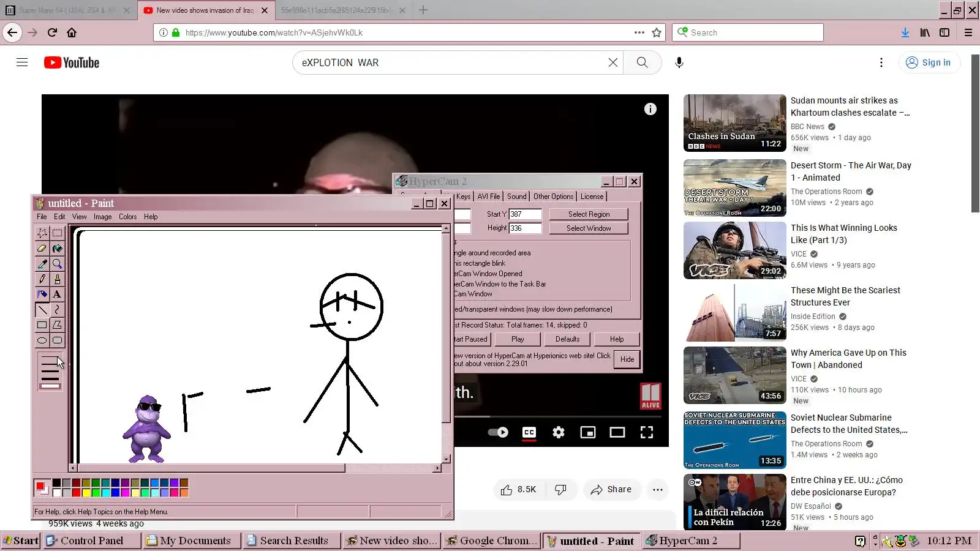Click Select Window in HyperCam
Viewport: 980px width, 551px height.
pos(589,228)
